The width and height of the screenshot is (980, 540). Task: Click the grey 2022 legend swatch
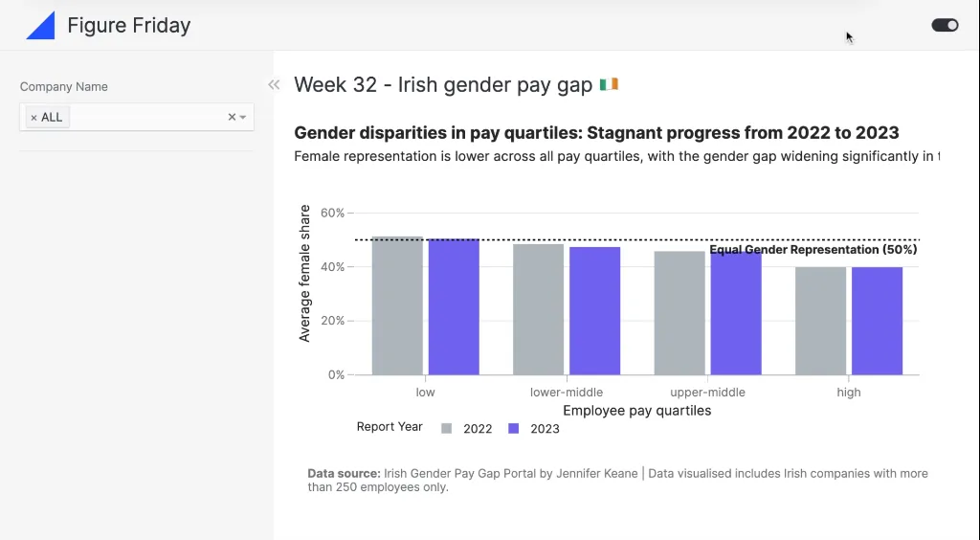446,429
